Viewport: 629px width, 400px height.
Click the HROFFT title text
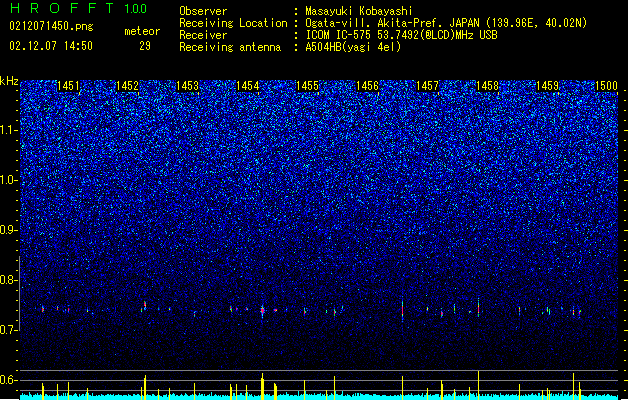(x=62, y=8)
